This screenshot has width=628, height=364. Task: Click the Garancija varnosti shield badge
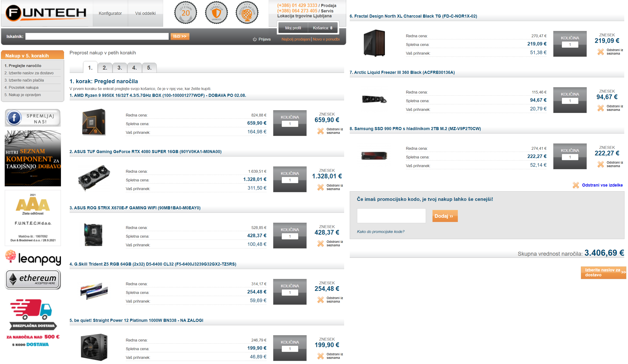(216, 12)
